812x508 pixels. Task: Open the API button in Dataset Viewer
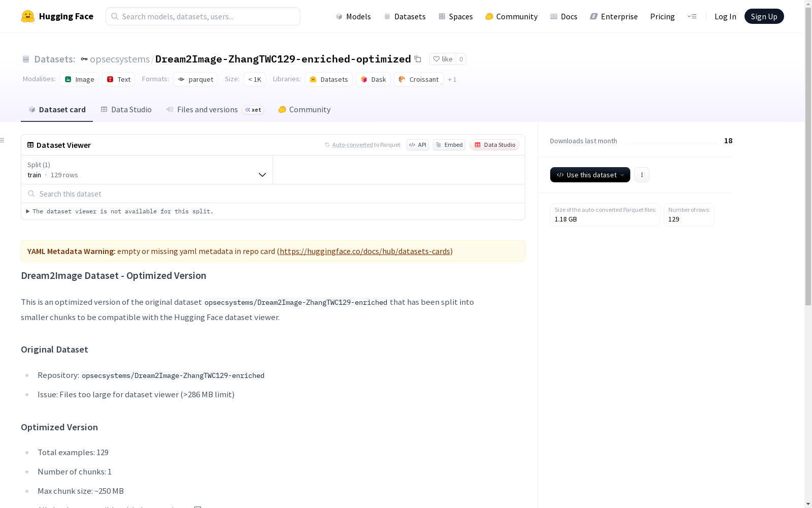tap(418, 145)
